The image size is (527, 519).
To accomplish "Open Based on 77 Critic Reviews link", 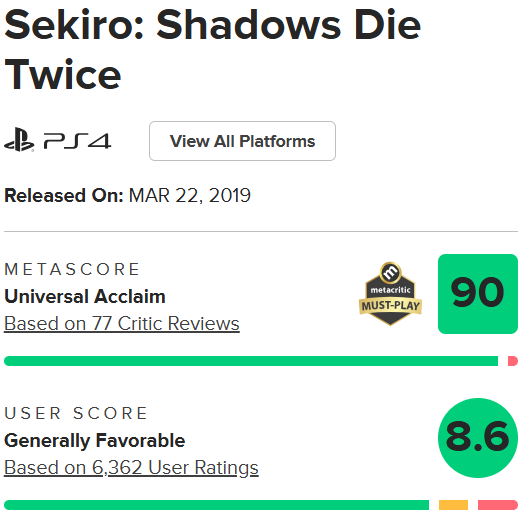I will pyautogui.click(x=122, y=323).
